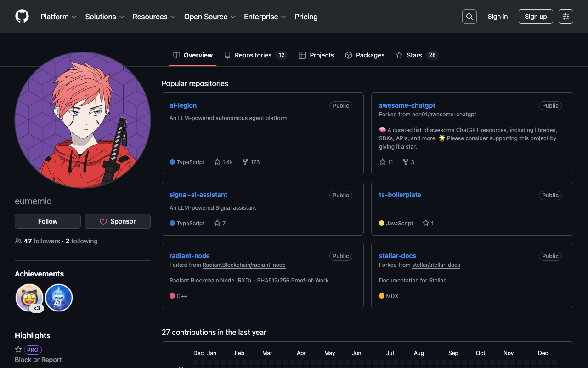The width and height of the screenshot is (588, 368).
Task: Click the eumemic profile avatar image
Action: 83,120
